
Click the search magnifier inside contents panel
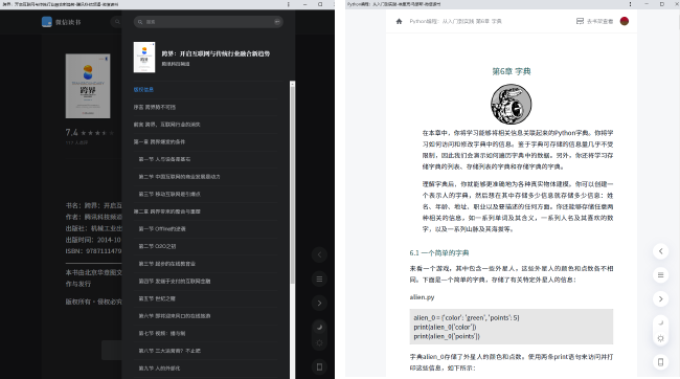(140, 22)
